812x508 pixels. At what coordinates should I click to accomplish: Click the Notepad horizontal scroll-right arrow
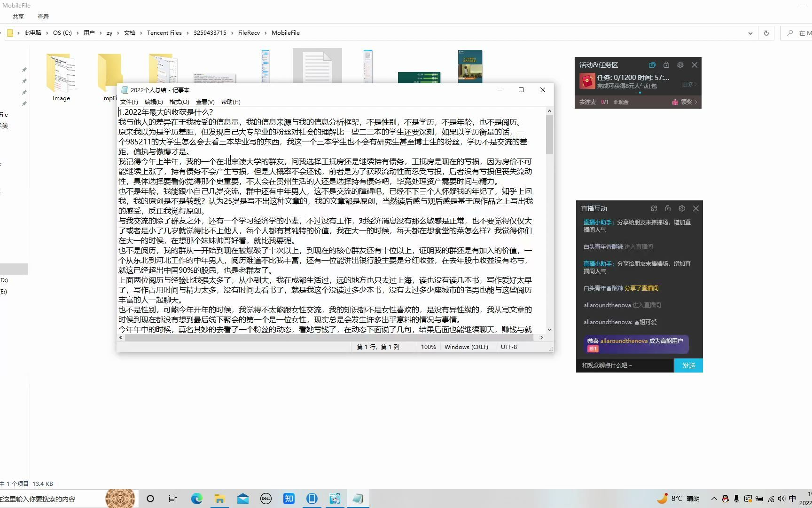pyautogui.click(x=542, y=337)
